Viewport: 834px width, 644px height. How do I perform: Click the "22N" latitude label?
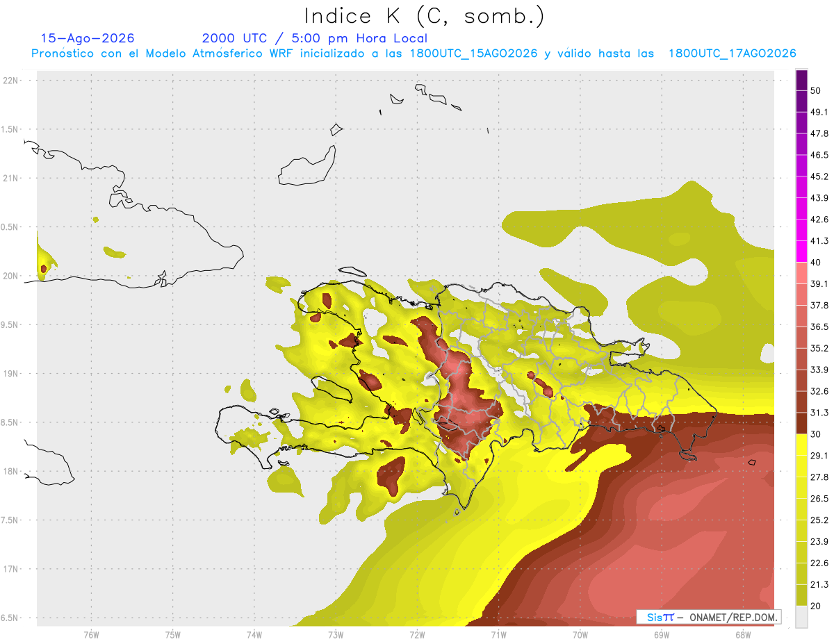point(11,81)
